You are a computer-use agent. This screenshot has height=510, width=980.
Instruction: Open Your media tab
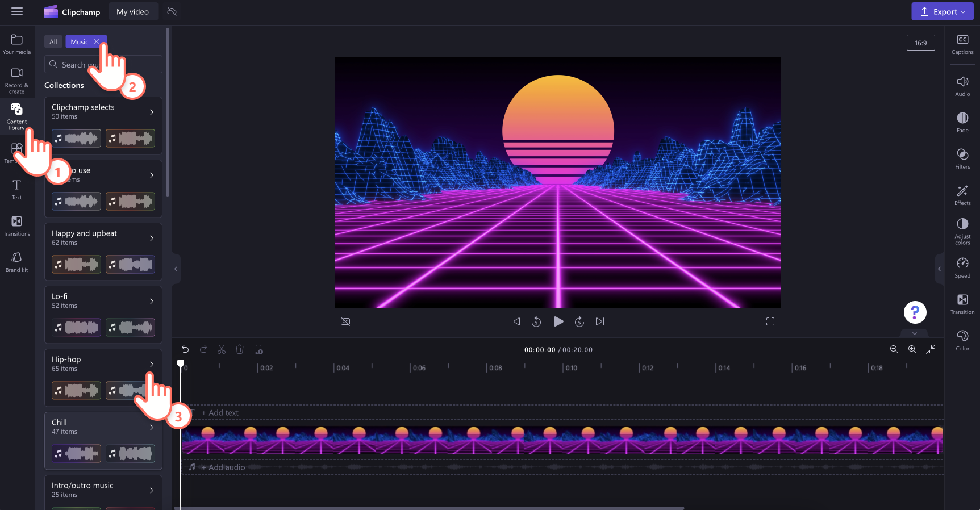click(16, 44)
